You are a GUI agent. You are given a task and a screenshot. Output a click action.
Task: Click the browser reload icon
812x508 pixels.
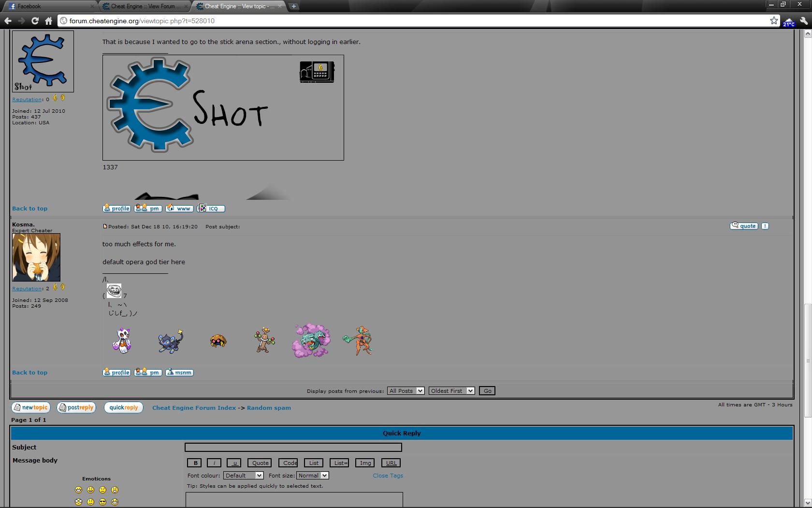point(35,21)
